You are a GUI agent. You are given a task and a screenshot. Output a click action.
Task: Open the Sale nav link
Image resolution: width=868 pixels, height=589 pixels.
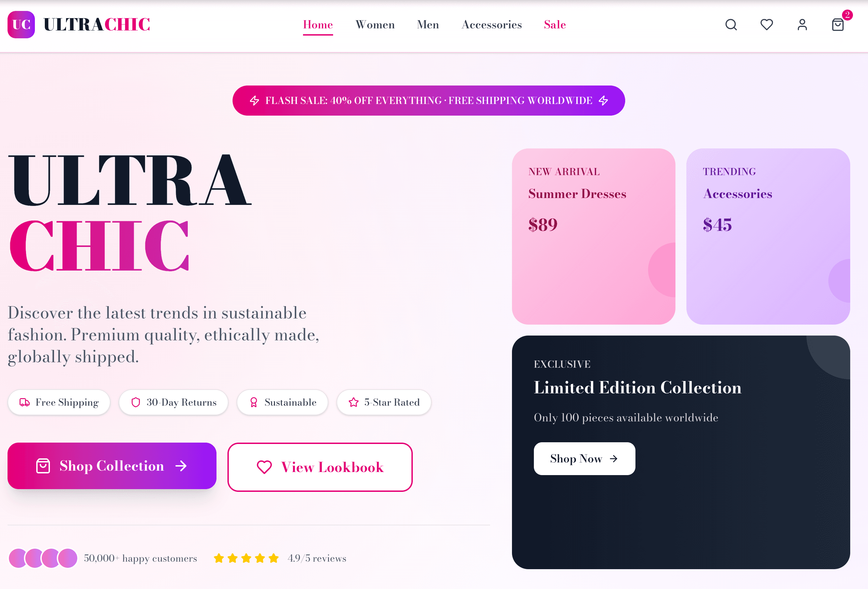555,25
